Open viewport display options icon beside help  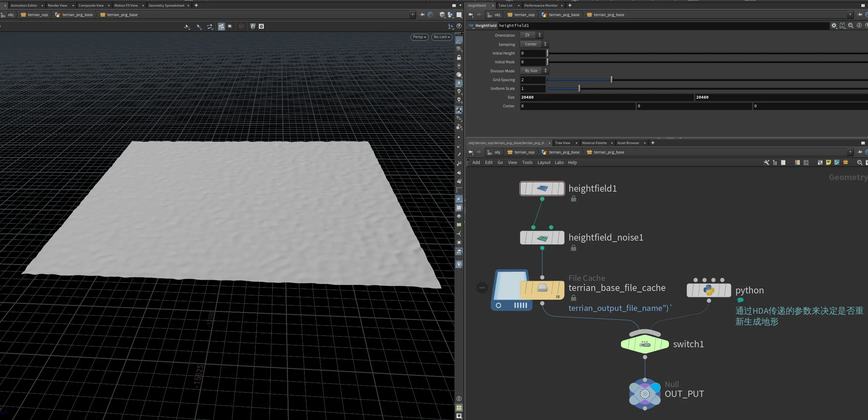pos(451,26)
